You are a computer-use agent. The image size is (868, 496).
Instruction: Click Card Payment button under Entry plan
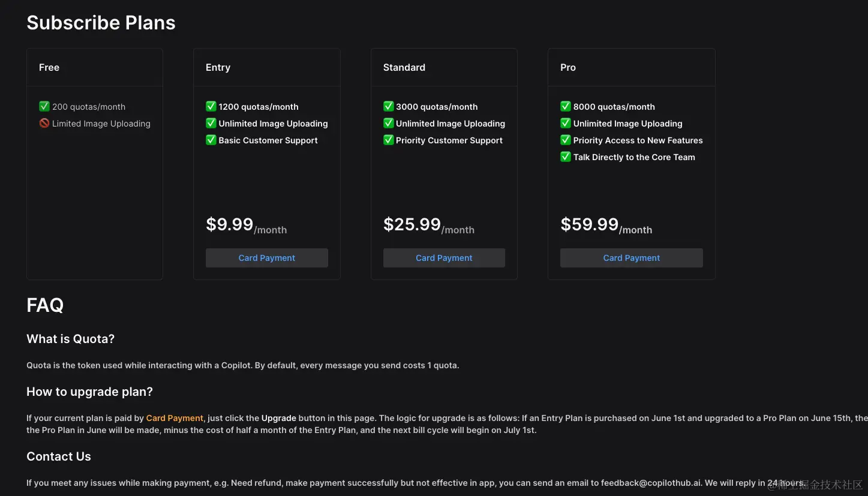[x=266, y=258]
